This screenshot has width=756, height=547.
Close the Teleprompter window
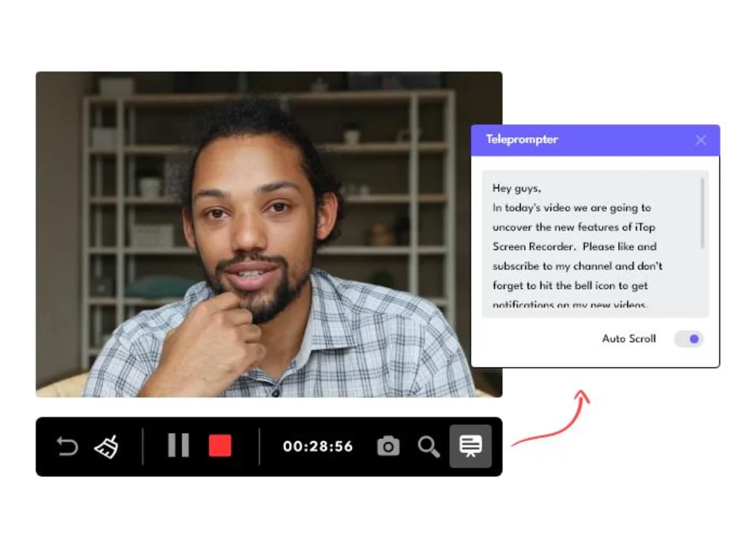click(700, 140)
